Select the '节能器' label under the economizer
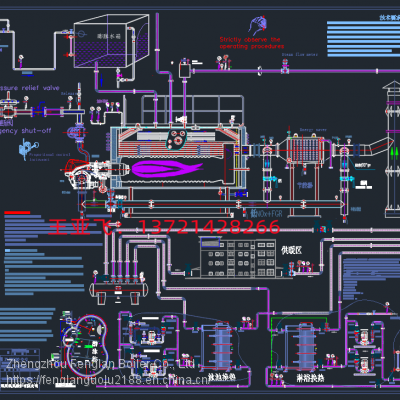This screenshot has width=400, height=400. (304, 185)
